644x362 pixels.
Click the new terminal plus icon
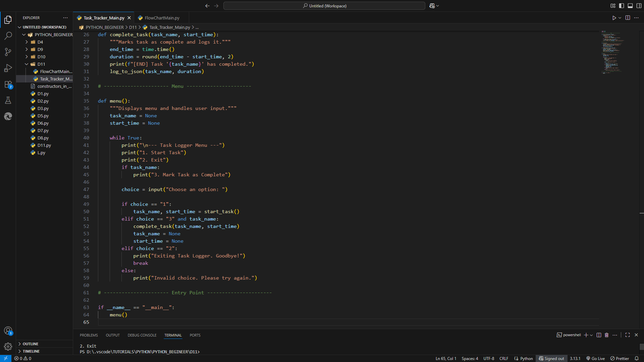(x=586, y=335)
